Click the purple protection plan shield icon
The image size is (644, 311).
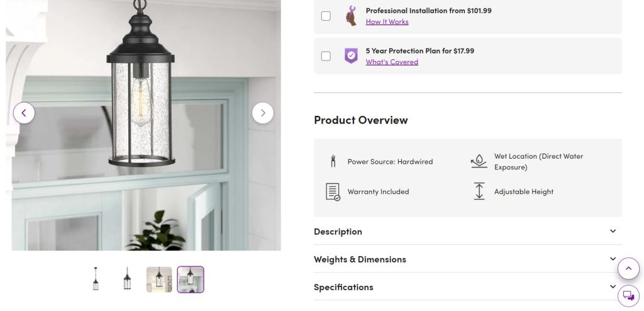351,55
